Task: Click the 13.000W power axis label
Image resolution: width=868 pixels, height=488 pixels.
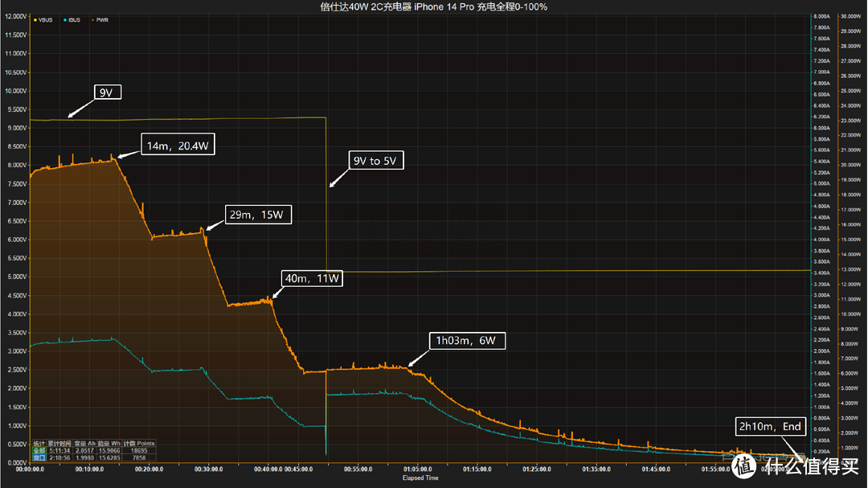Action: pos(851,270)
